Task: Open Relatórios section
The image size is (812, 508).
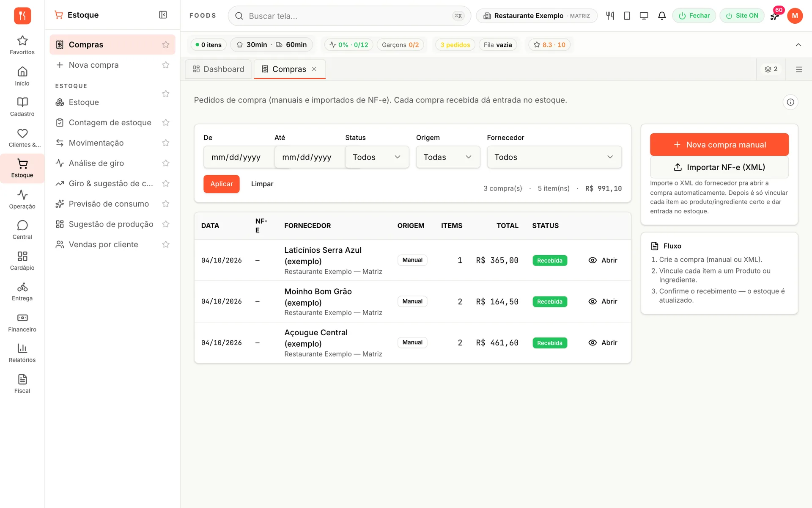Action: point(22,353)
